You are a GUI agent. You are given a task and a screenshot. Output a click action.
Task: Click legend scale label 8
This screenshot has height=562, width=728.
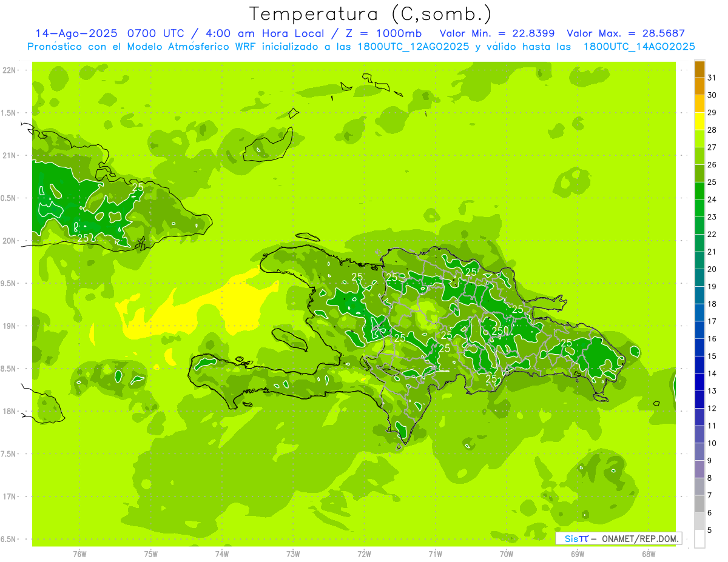[710, 478]
